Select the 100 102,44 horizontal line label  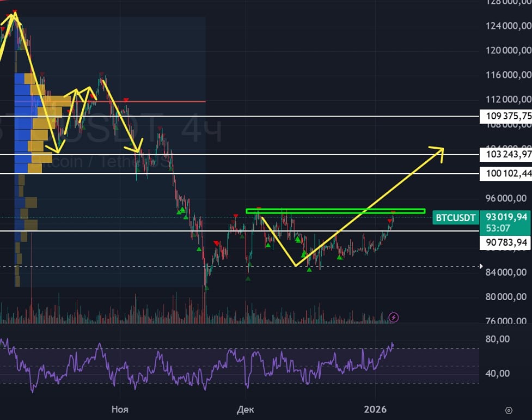505,173
